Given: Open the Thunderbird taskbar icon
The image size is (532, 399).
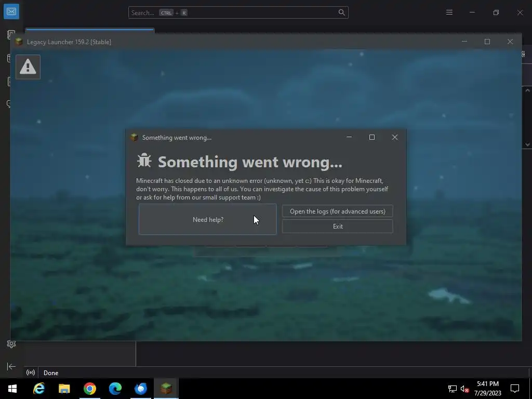Looking at the screenshot, I should click(140, 389).
